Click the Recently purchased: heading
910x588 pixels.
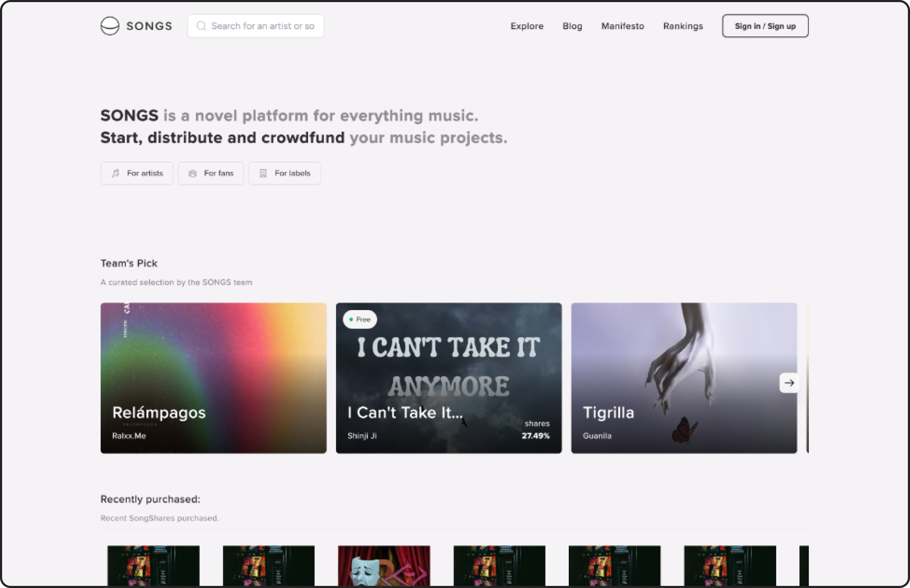click(x=151, y=499)
